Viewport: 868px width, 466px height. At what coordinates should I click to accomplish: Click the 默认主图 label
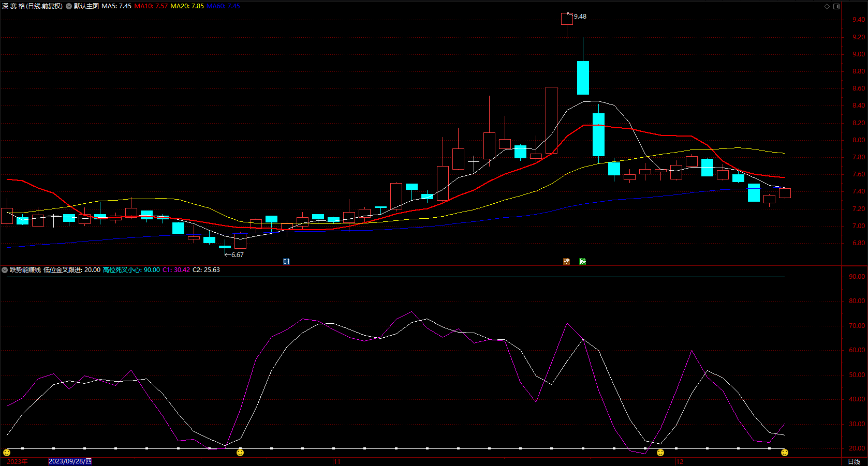click(86, 6)
